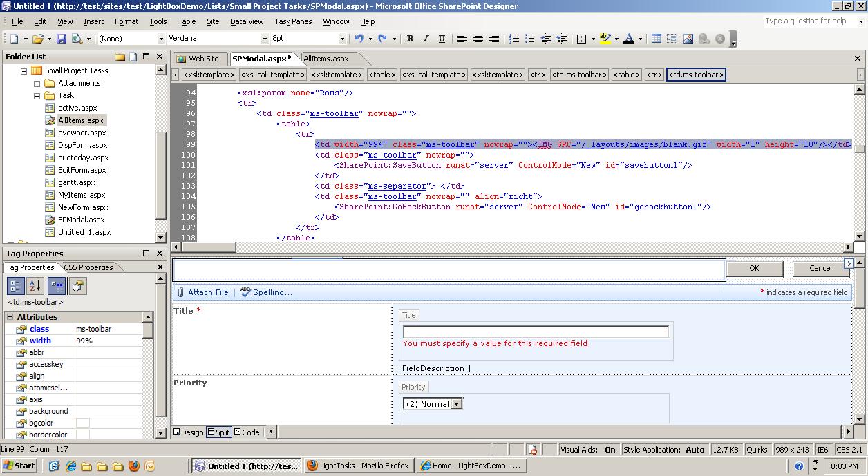The height and width of the screenshot is (476, 868).
Task: Sort Tag Properties alphabetically
Action: pyautogui.click(x=35, y=285)
